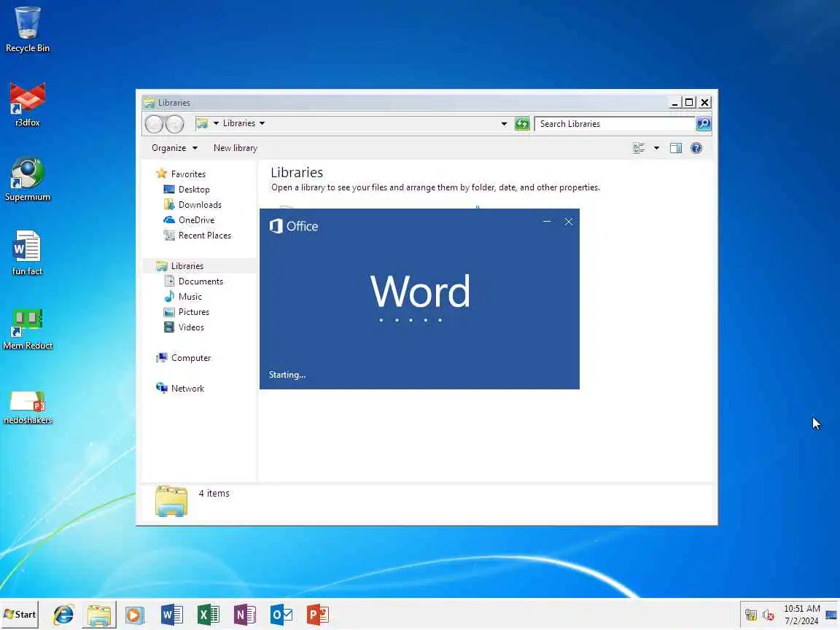Click the '4 items' details pane text
The height and width of the screenshot is (630, 840).
click(214, 494)
